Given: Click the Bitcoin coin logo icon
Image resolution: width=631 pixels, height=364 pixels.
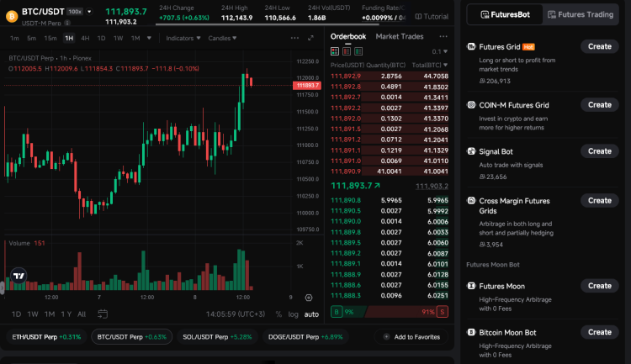Looking at the screenshot, I should coord(12,17).
